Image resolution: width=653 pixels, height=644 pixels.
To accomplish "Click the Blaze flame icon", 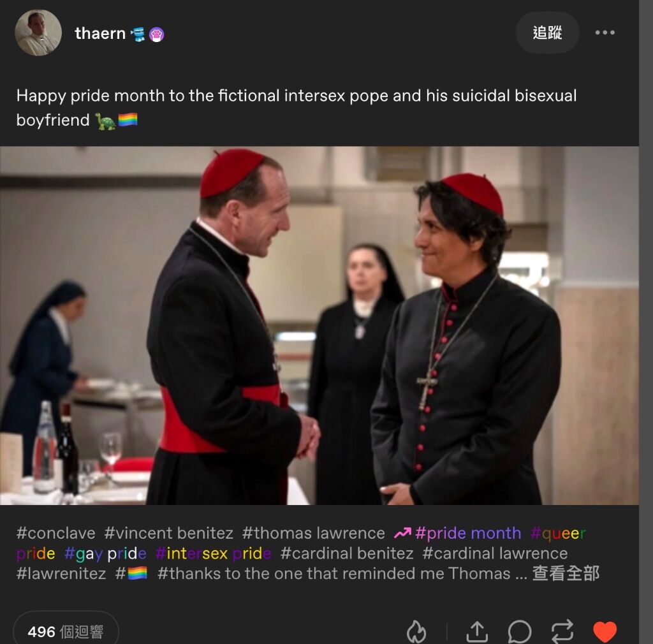I will [x=416, y=631].
